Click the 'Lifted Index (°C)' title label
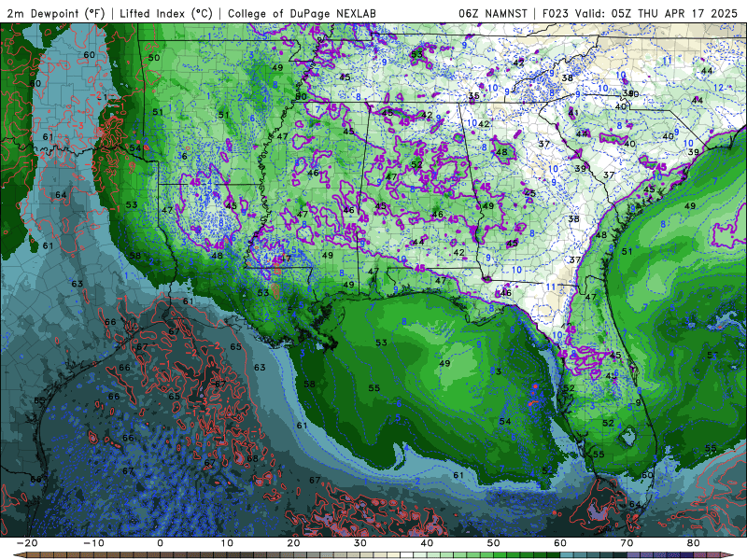This screenshot has width=747, height=560. 166,13
